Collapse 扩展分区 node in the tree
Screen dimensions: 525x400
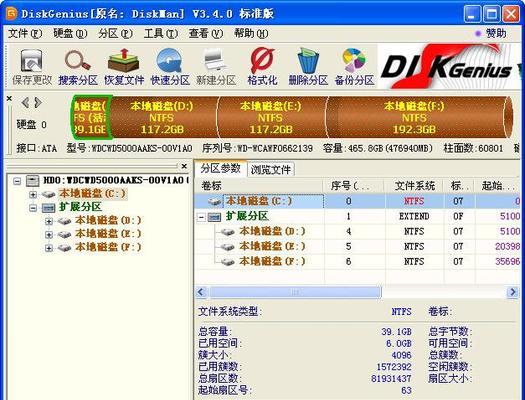[x=33, y=208]
